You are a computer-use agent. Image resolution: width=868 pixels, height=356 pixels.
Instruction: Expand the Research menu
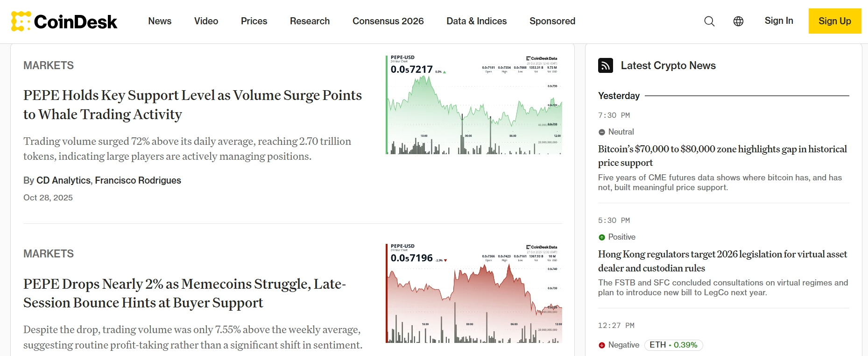coord(310,21)
